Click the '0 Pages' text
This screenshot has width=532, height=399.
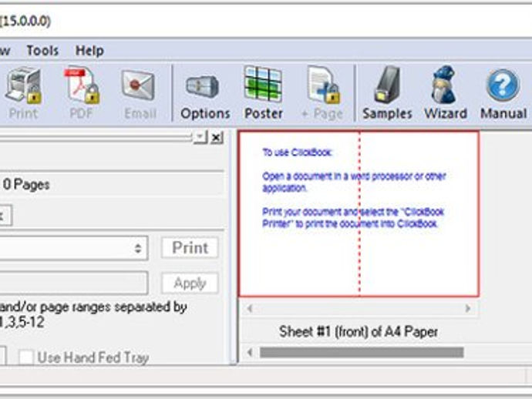coord(26,185)
